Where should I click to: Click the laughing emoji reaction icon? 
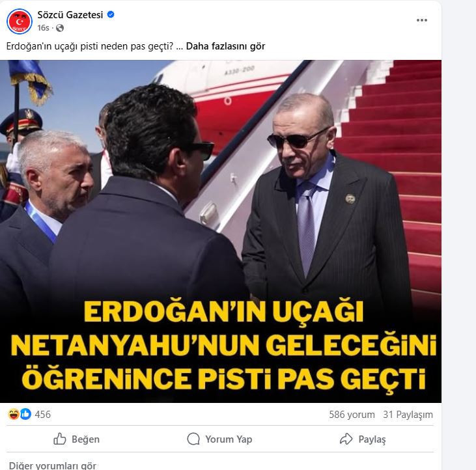(14, 414)
